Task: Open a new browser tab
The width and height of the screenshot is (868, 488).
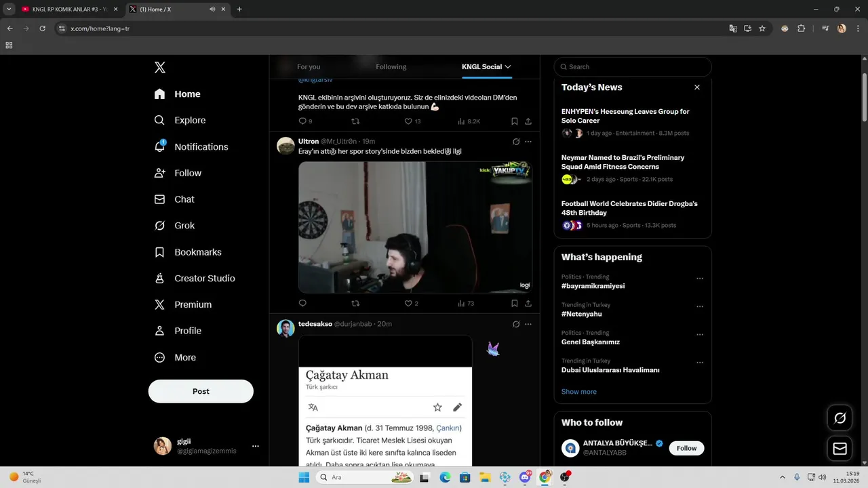Action: pyautogui.click(x=239, y=9)
